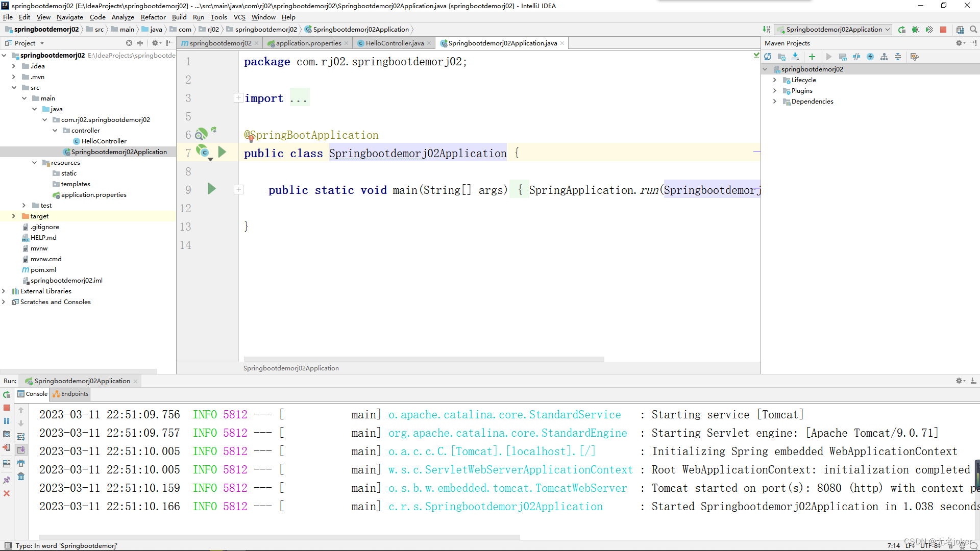Select the Console tab
Image resolution: width=980 pixels, height=551 pixels.
32,394
